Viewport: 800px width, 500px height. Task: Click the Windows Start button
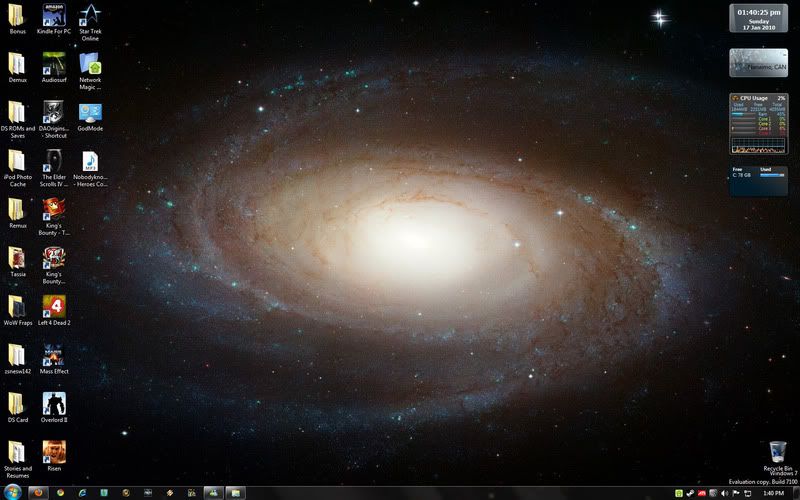(10, 493)
